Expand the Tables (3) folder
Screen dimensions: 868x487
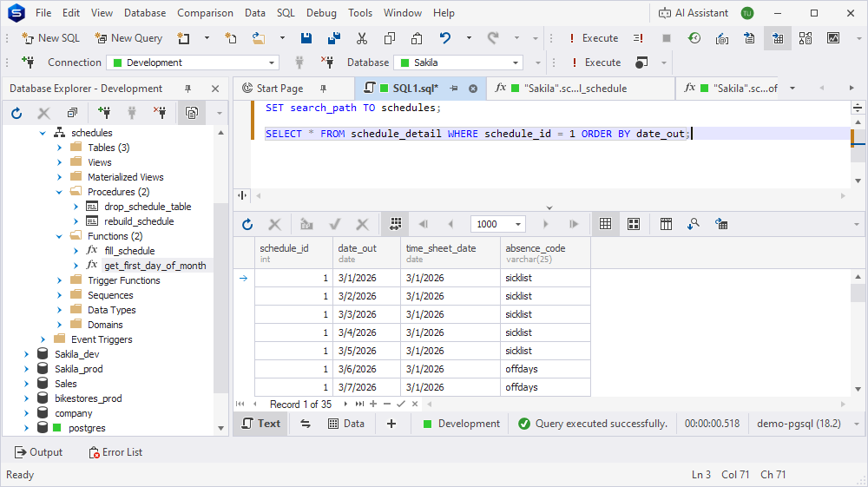coord(59,148)
